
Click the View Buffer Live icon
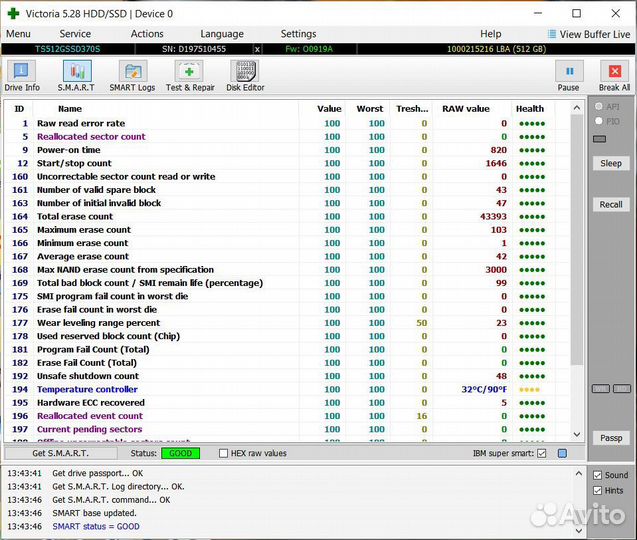552,34
